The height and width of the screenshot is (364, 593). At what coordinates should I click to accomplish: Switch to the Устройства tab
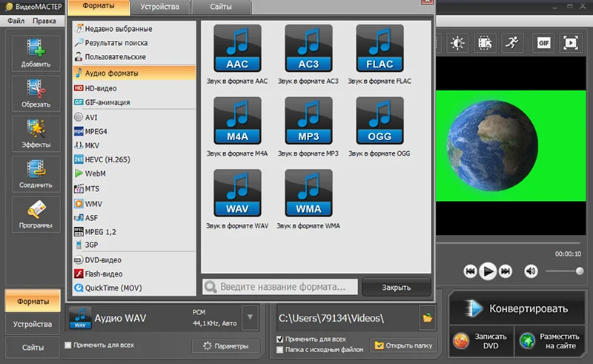point(159,7)
